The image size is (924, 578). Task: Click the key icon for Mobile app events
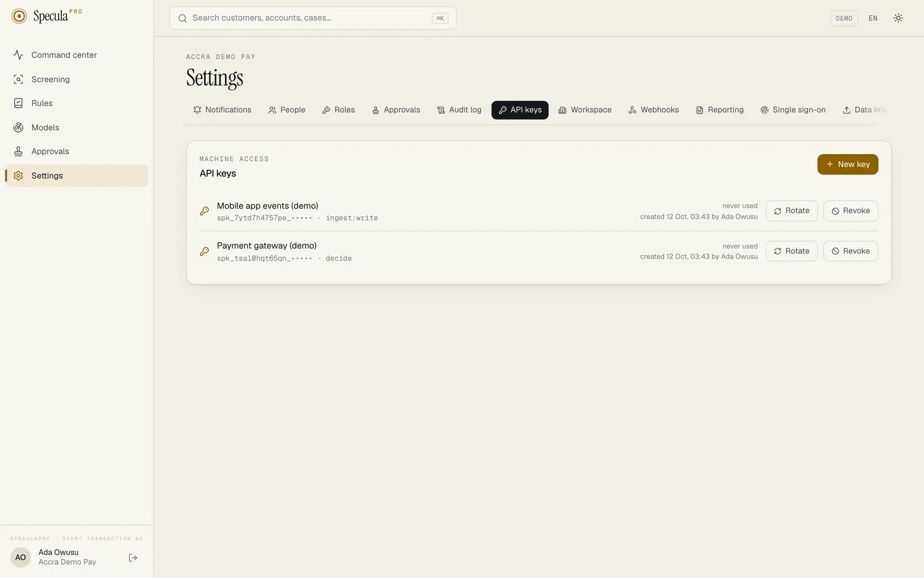204,211
